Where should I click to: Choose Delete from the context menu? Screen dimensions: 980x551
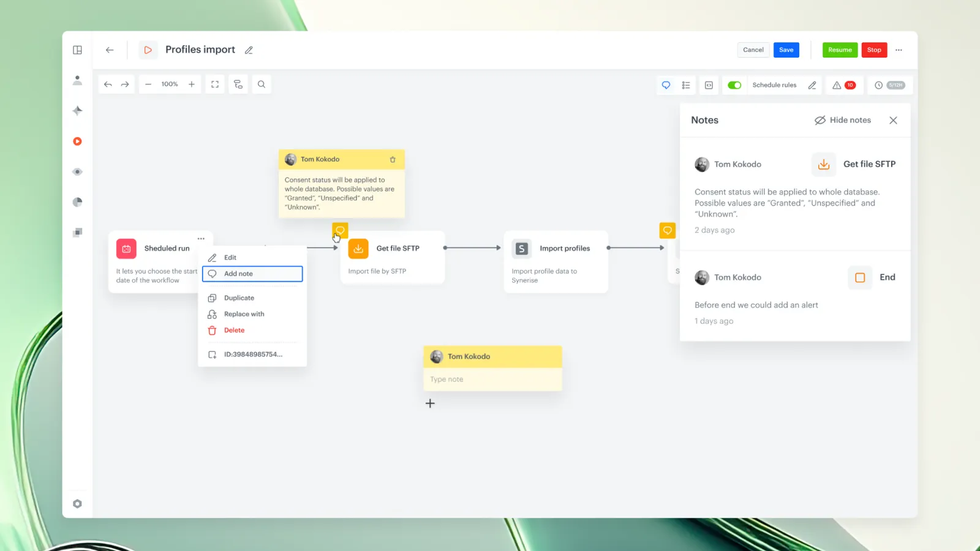pos(252,330)
